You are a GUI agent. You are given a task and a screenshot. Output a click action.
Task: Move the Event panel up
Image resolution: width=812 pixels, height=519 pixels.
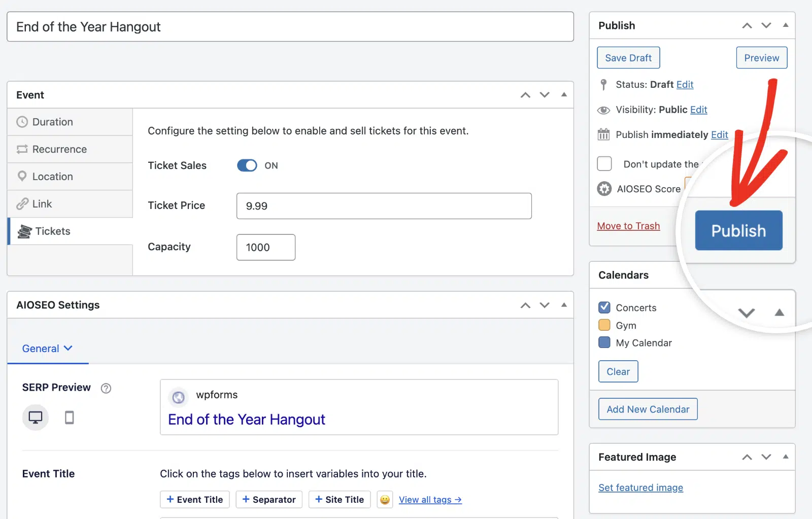[525, 95]
